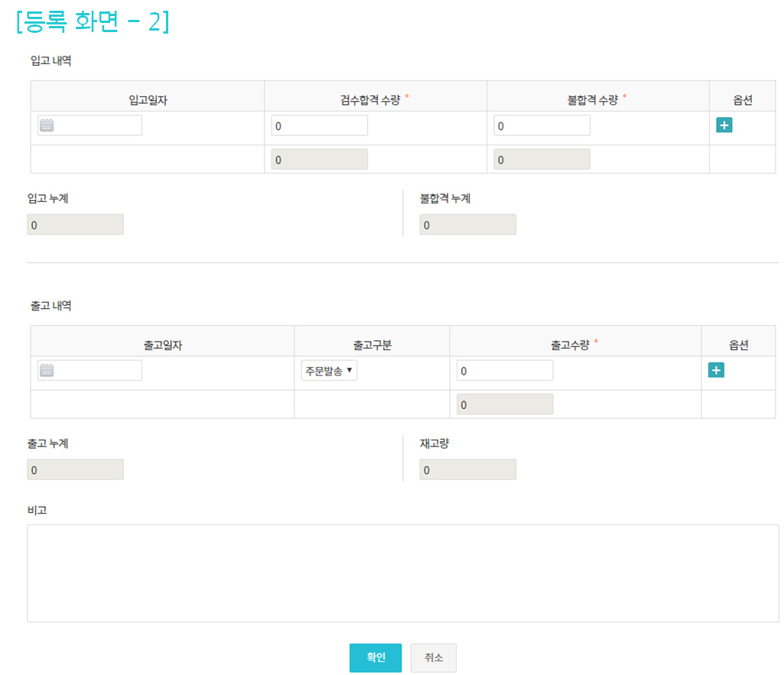Screen dimensions: 784x675
Task: Select the 불합격 누계 total field
Action: tap(467, 225)
